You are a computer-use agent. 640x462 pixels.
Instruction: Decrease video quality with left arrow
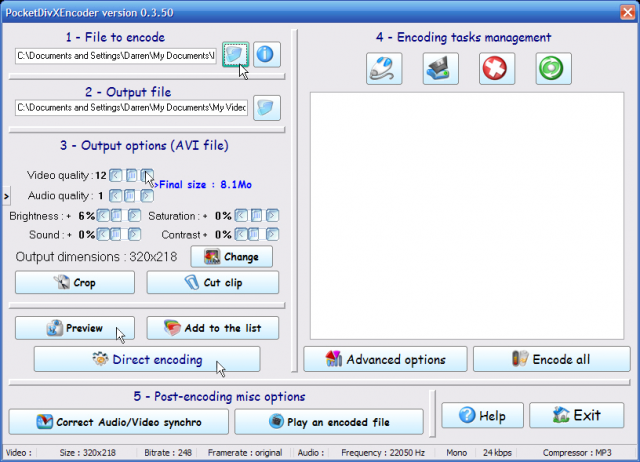click(116, 175)
